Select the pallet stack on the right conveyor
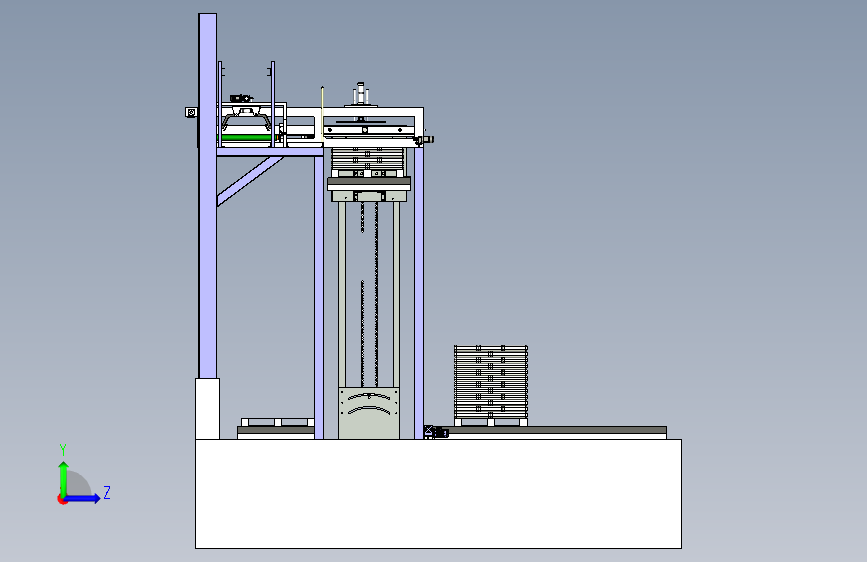The image size is (867, 562). 491,386
